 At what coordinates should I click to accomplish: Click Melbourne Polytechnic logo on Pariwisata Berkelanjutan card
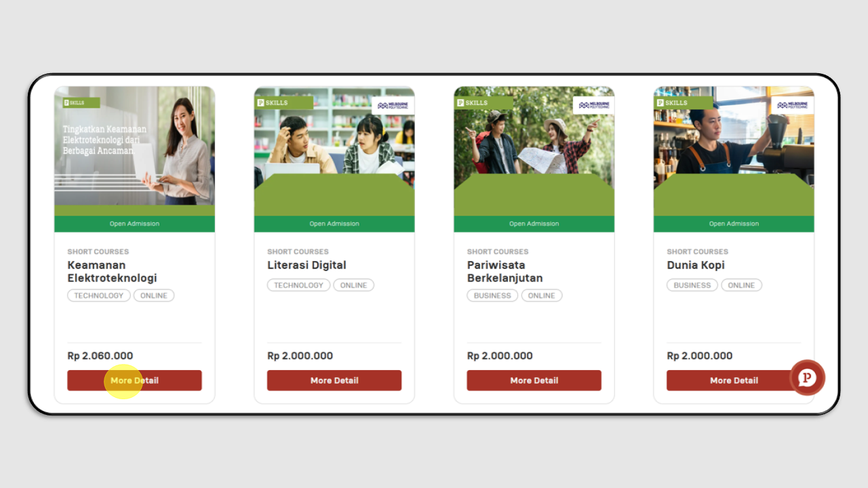593,105
